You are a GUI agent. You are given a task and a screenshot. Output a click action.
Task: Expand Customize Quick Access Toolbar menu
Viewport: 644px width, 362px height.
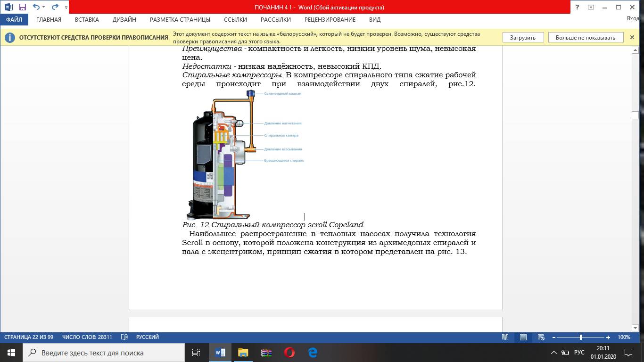pyautogui.click(x=66, y=8)
